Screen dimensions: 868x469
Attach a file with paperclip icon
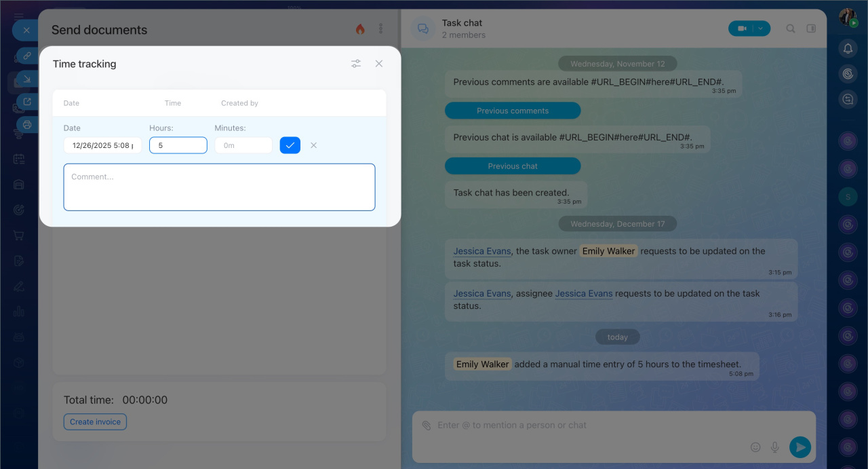427,426
